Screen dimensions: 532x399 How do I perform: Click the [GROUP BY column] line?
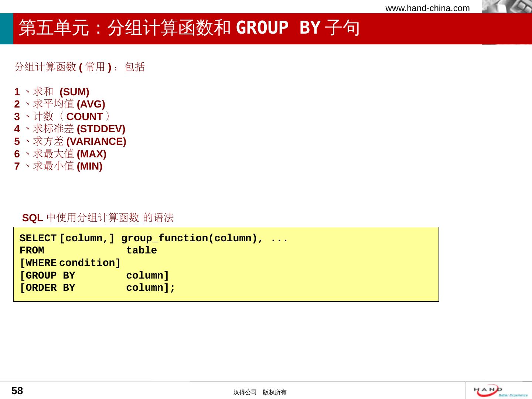coord(94,276)
